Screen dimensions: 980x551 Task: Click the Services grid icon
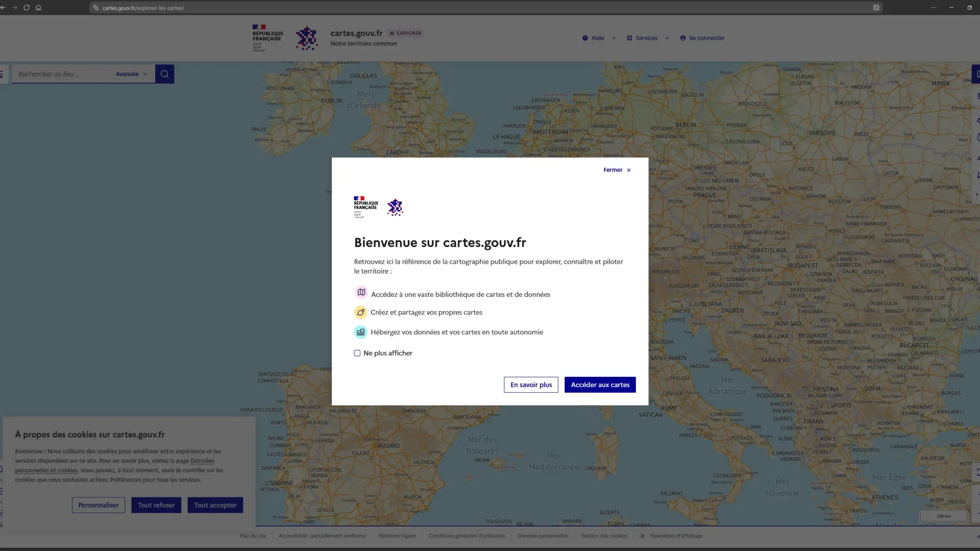(x=629, y=38)
